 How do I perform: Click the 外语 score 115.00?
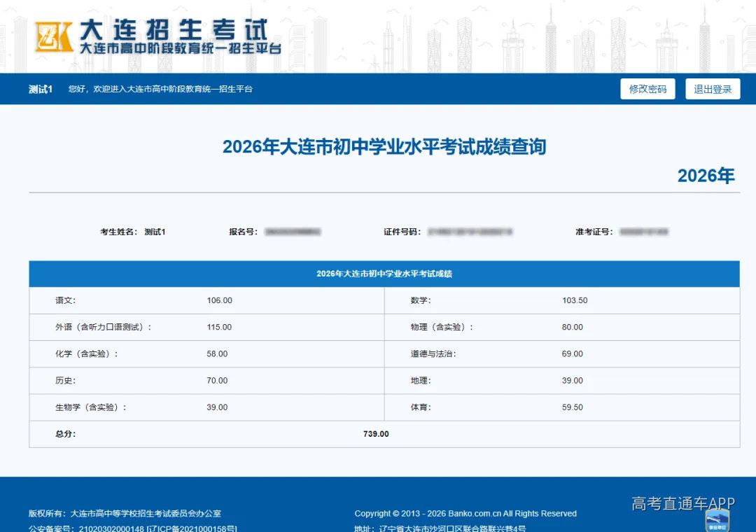(219, 327)
